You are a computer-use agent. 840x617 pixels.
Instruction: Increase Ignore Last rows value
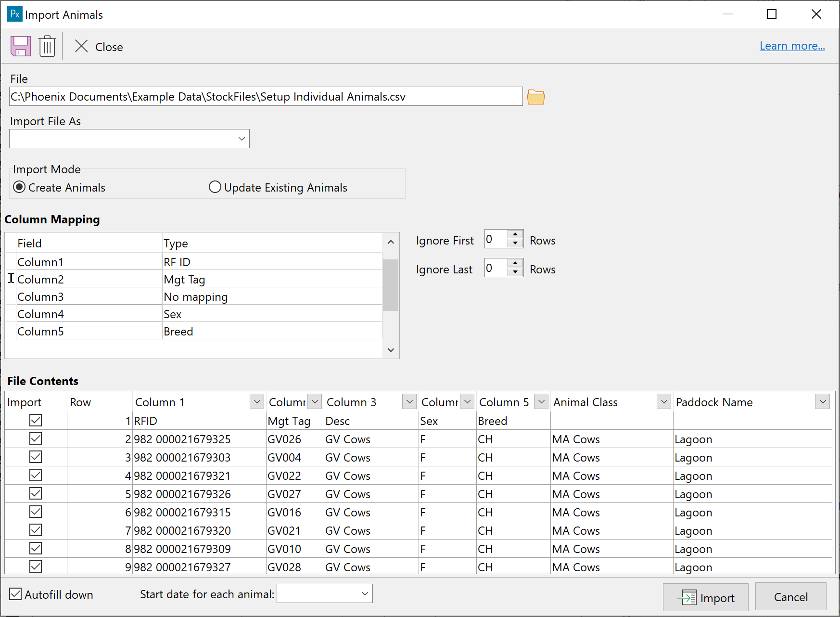coord(515,263)
